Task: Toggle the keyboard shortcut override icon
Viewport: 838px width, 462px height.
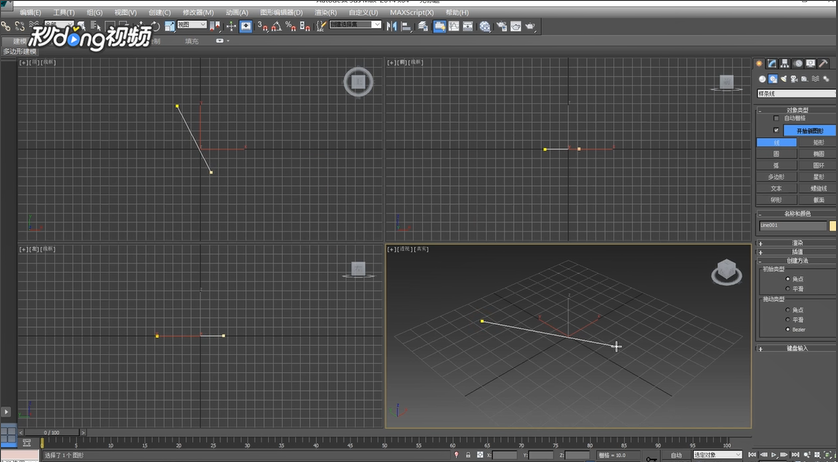Action: click(x=245, y=26)
